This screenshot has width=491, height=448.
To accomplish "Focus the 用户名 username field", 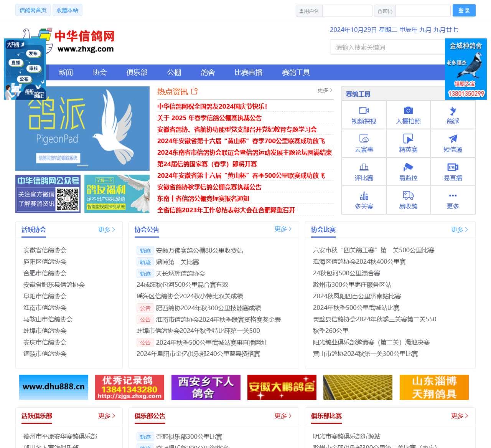I will (347, 11).
